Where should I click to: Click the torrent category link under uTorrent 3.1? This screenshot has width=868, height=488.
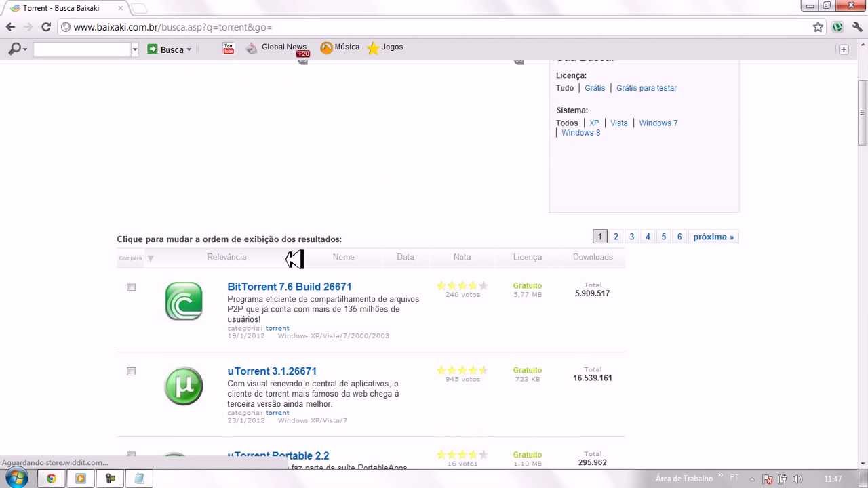(277, 413)
